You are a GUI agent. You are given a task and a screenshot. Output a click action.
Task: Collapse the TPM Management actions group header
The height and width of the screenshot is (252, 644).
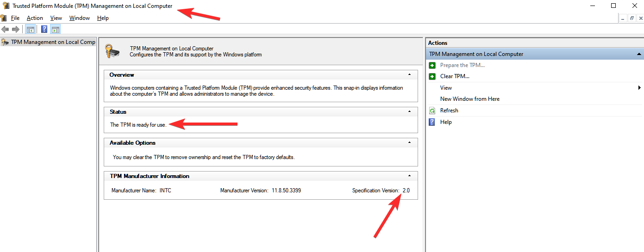(638, 54)
